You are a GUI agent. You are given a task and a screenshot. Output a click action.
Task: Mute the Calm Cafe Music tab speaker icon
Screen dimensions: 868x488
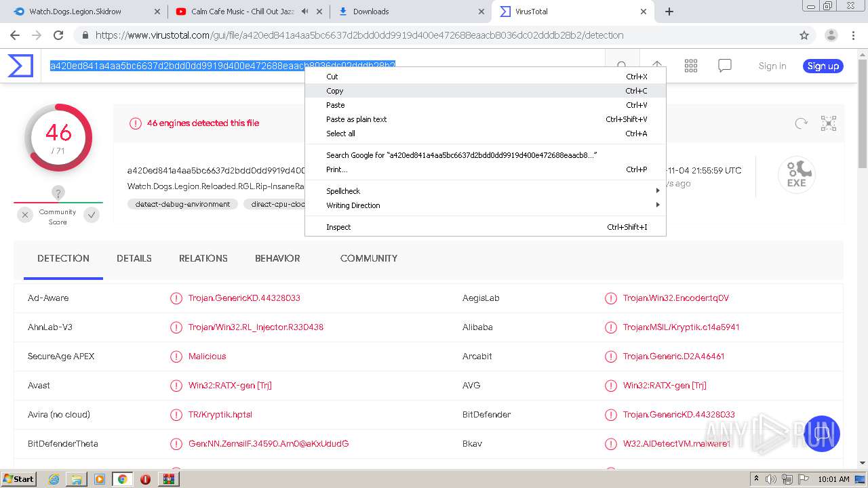[304, 12]
